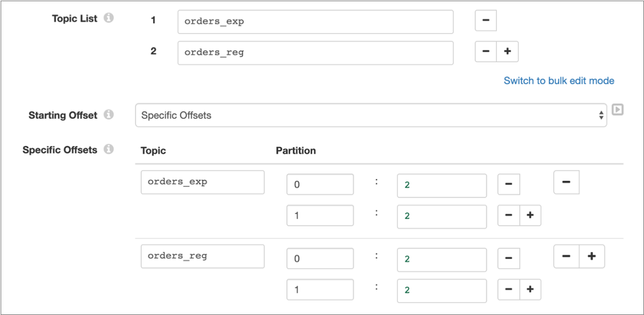
Task: Click partition number field 1 under orders_reg
Action: 320,290
